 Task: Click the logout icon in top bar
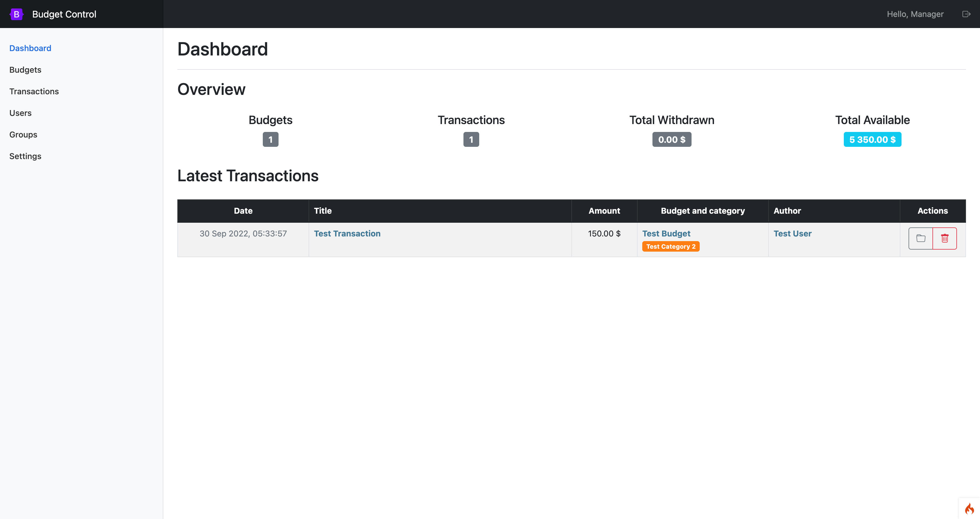966,14
